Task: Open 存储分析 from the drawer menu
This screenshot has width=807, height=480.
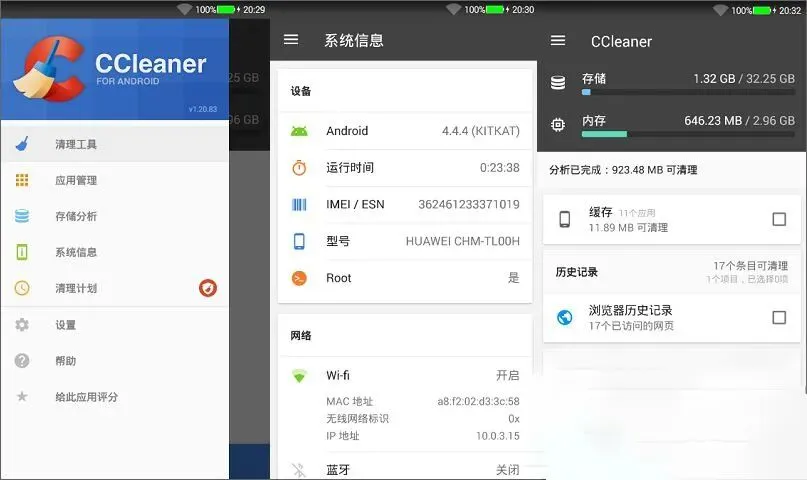Action: (115, 216)
